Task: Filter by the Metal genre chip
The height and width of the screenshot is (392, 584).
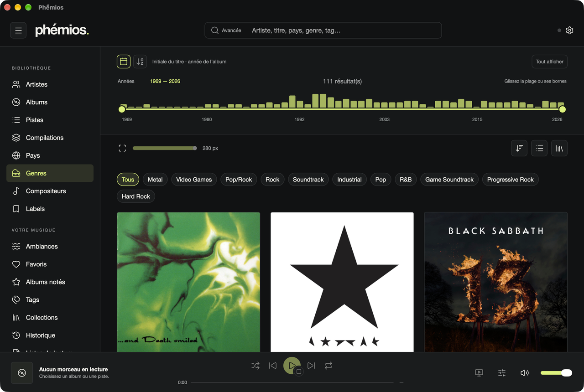Action: click(155, 180)
